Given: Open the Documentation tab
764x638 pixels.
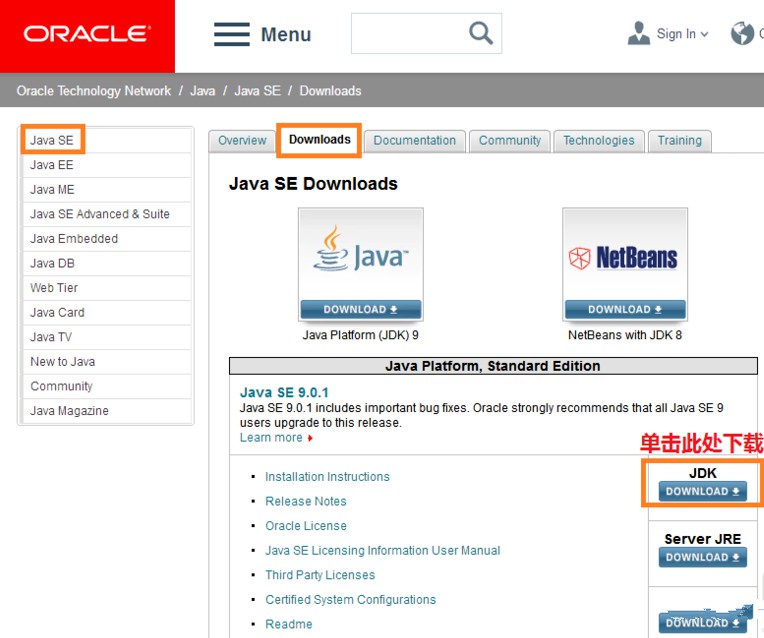Looking at the screenshot, I should pos(414,141).
